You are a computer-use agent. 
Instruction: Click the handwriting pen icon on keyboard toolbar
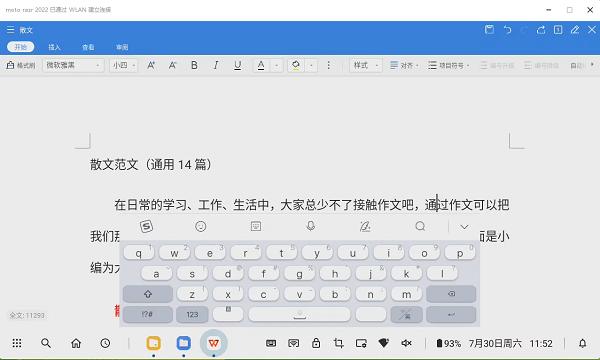point(365,226)
